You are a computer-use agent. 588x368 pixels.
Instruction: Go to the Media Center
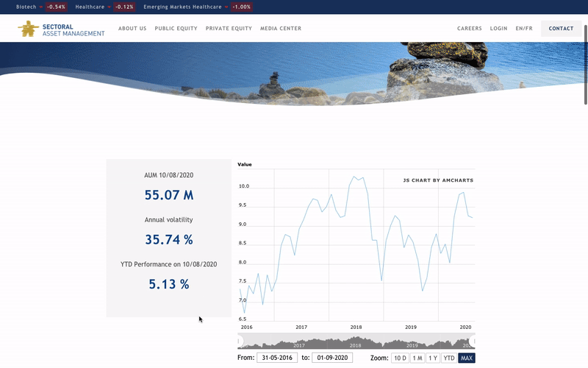(x=281, y=29)
